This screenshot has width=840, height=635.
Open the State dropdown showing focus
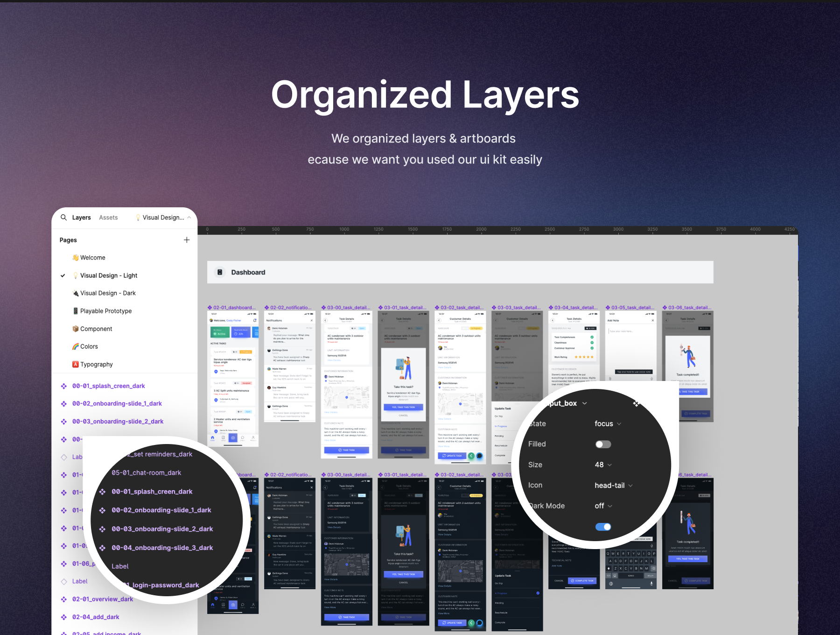click(x=608, y=424)
